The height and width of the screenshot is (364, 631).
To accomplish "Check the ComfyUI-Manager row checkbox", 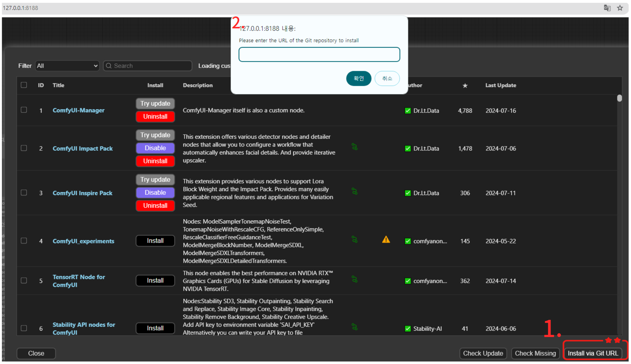I will (x=24, y=110).
